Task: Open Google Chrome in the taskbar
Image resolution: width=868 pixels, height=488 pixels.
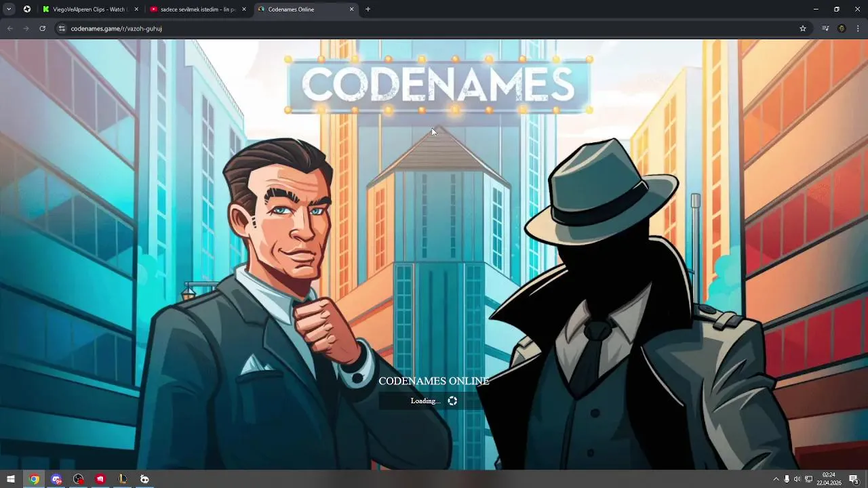Action: point(34,479)
